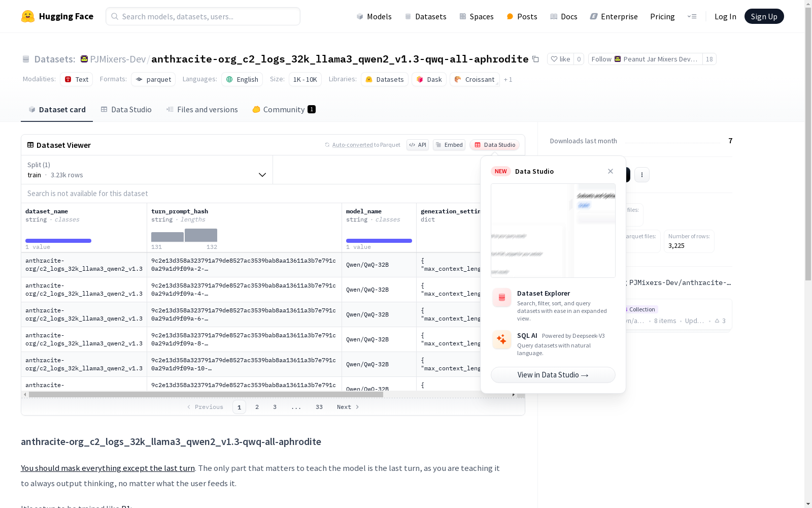Click the Dask library tag
Screen dimensions: 812x508
click(x=429, y=79)
